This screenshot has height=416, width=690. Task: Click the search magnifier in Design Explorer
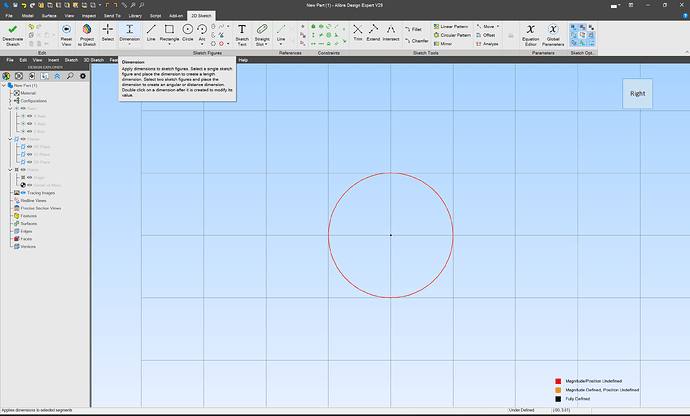tap(70, 76)
